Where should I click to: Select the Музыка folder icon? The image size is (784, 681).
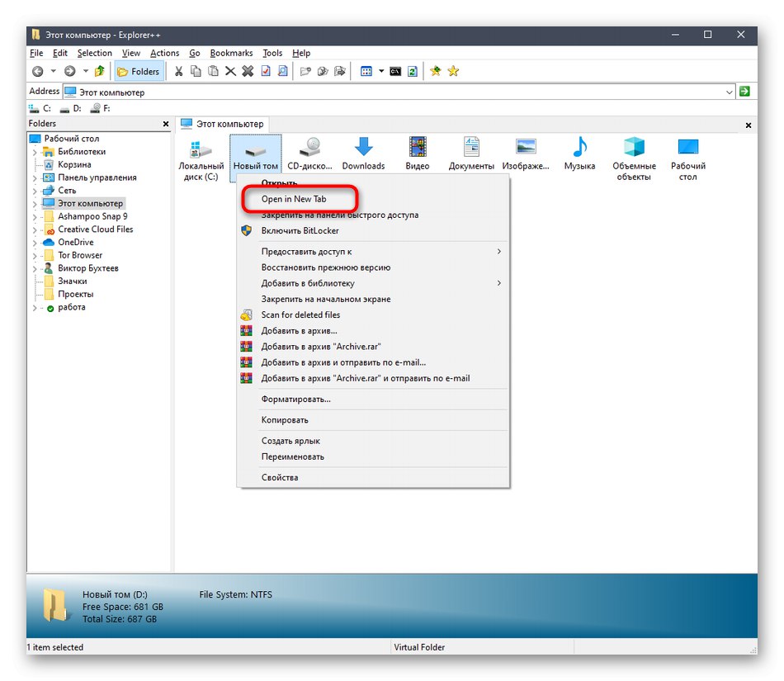579,154
